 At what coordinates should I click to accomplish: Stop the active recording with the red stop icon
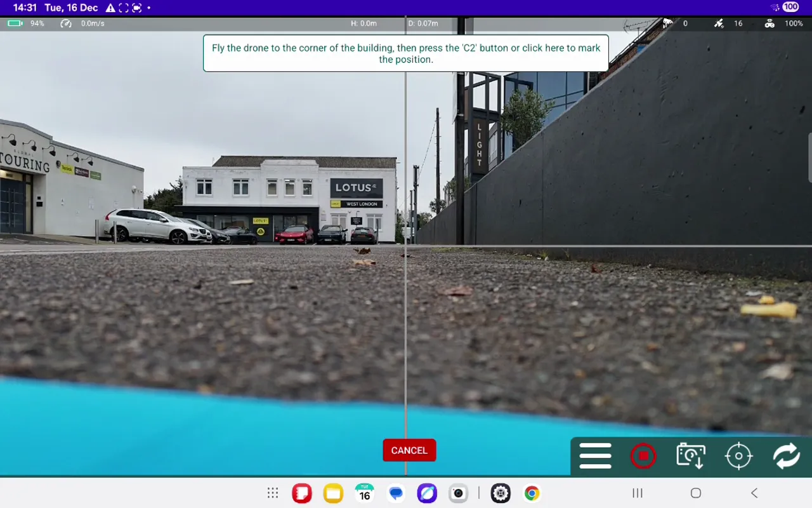[x=643, y=455]
